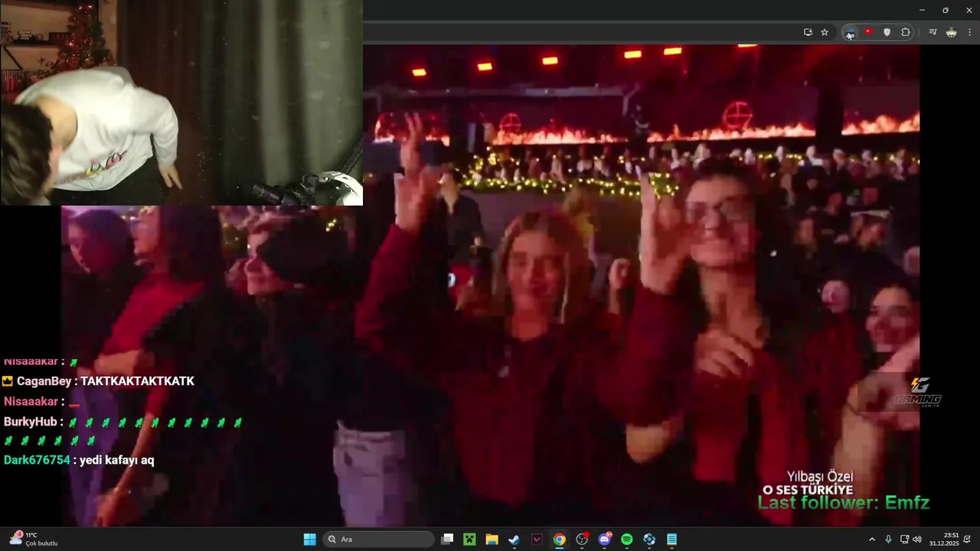Screen dimensions: 980x551
Task: Click the 'Yılbaşı Özel' caption text
Action: (x=820, y=477)
